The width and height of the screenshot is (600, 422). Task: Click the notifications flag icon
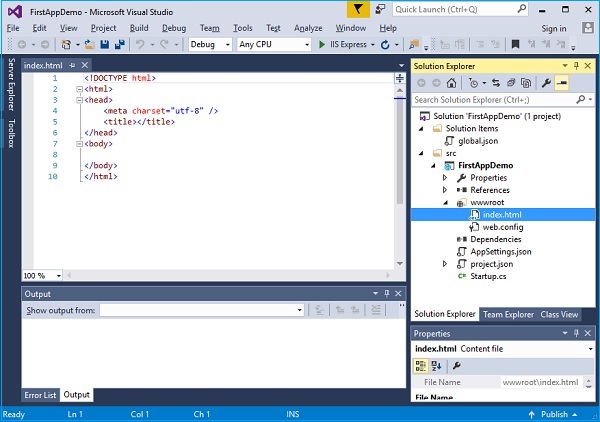(357, 10)
